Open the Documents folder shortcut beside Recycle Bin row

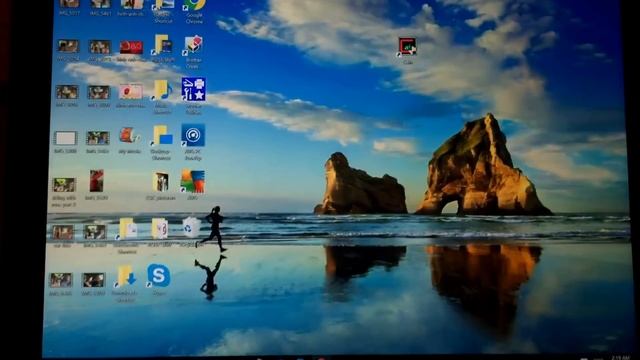point(127,228)
